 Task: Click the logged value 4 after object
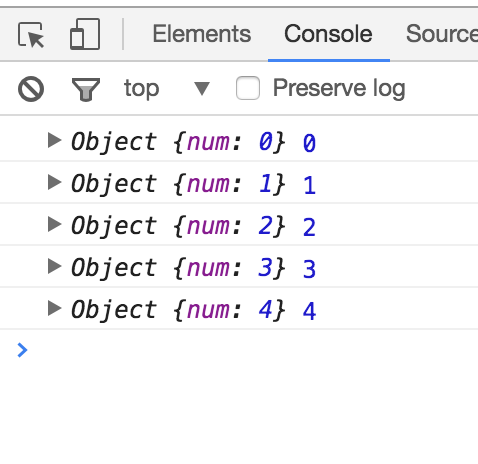[309, 311]
